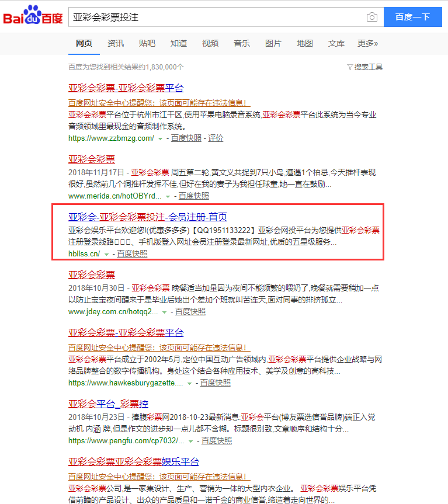The width and height of the screenshot is (448, 504).
Task: Open 百度快照 for pengfu.com result
Action: [x=217, y=441]
